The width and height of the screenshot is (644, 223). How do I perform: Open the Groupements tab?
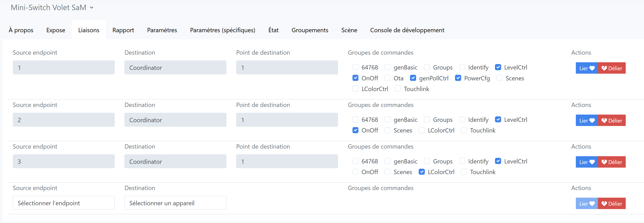[x=310, y=30]
